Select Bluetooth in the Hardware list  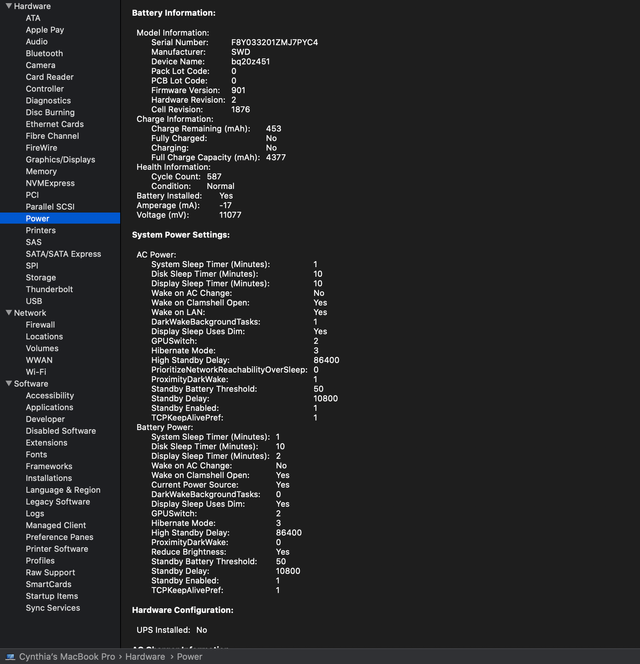(x=44, y=53)
